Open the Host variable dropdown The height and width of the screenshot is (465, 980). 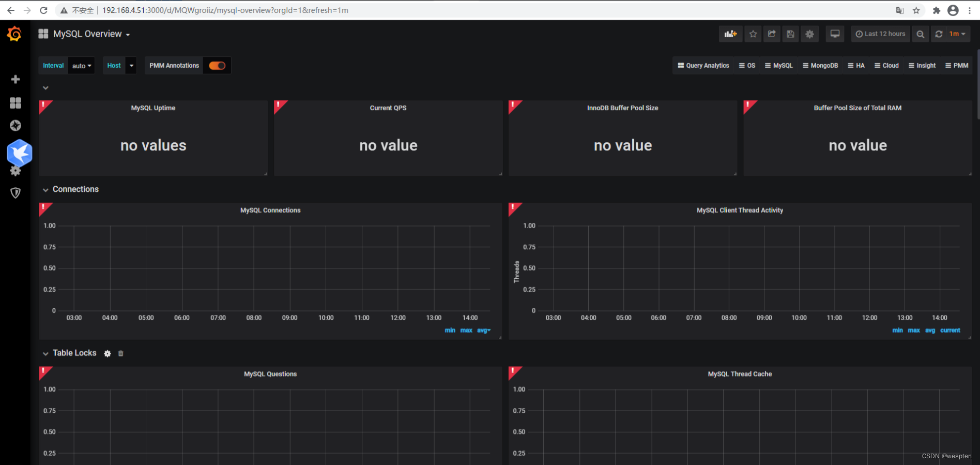coord(131,66)
